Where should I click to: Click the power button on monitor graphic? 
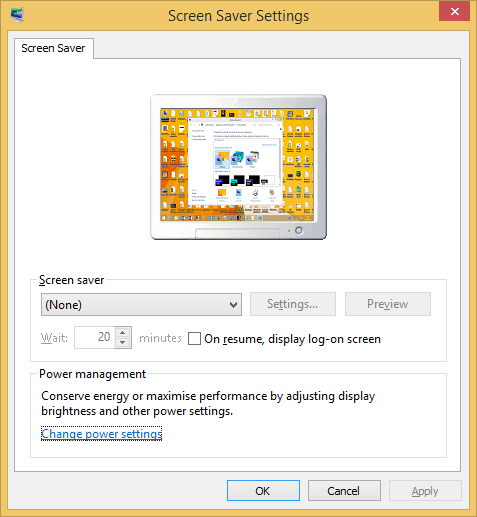click(299, 230)
